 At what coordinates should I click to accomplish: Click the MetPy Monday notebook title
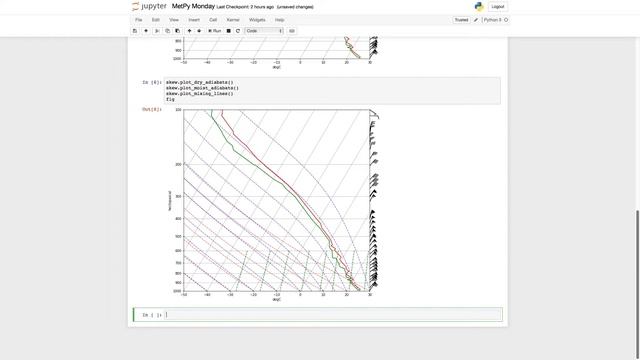coord(193,7)
